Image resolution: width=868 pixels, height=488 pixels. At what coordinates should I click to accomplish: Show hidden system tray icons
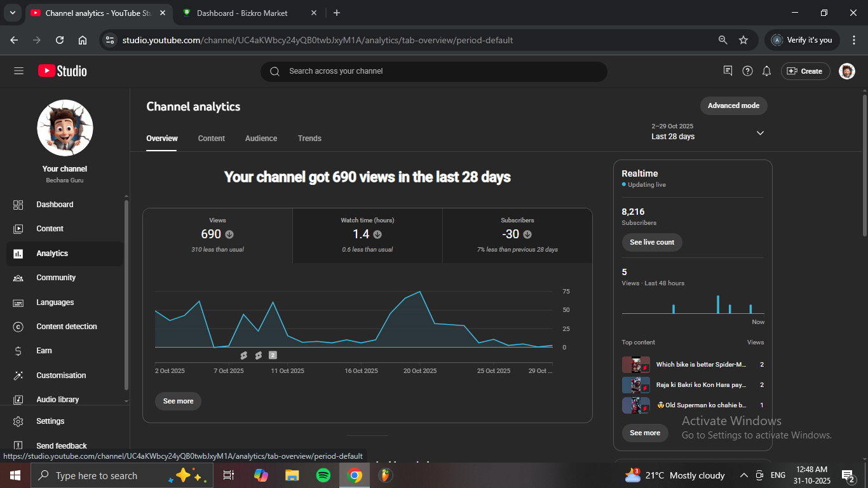[743, 475]
